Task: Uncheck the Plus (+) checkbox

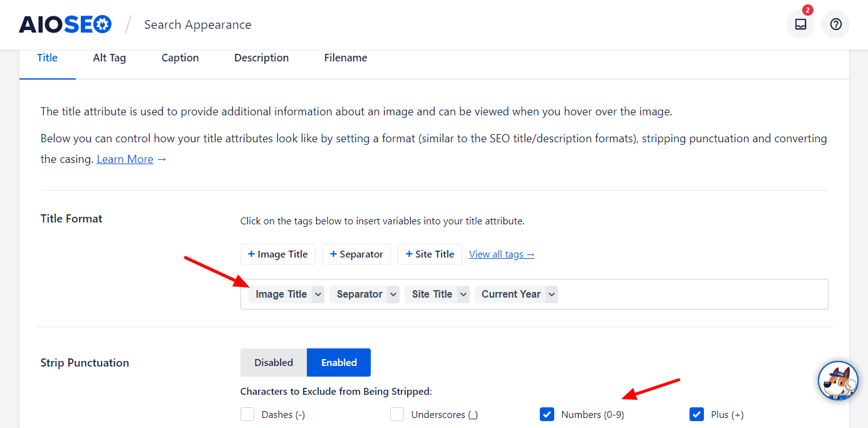Action: click(x=696, y=414)
